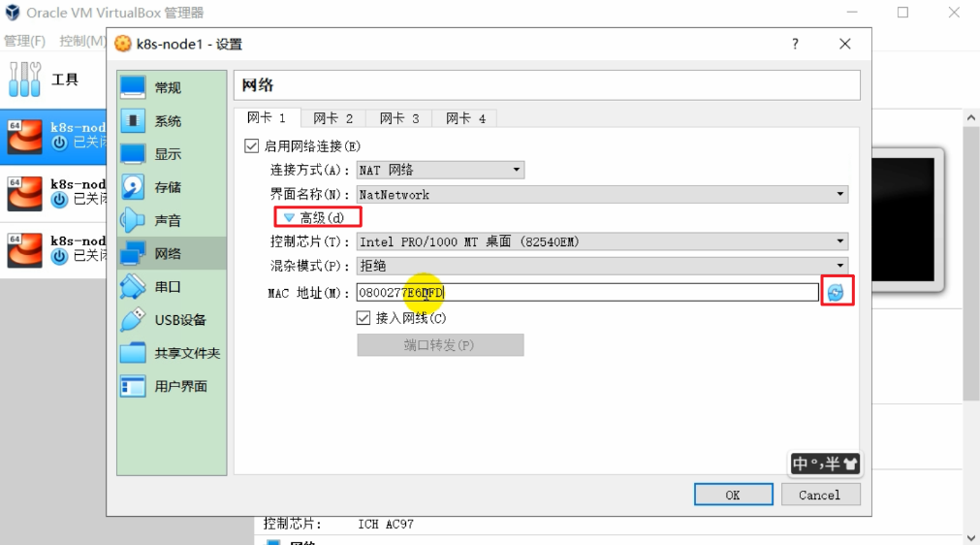Open the 控制芯片 adapter type dropdown

603,241
